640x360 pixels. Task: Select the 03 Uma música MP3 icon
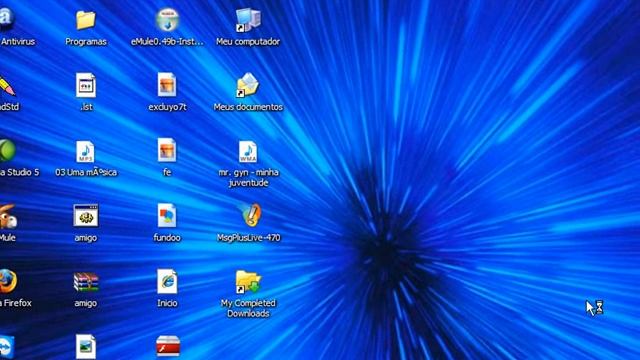tap(85, 151)
